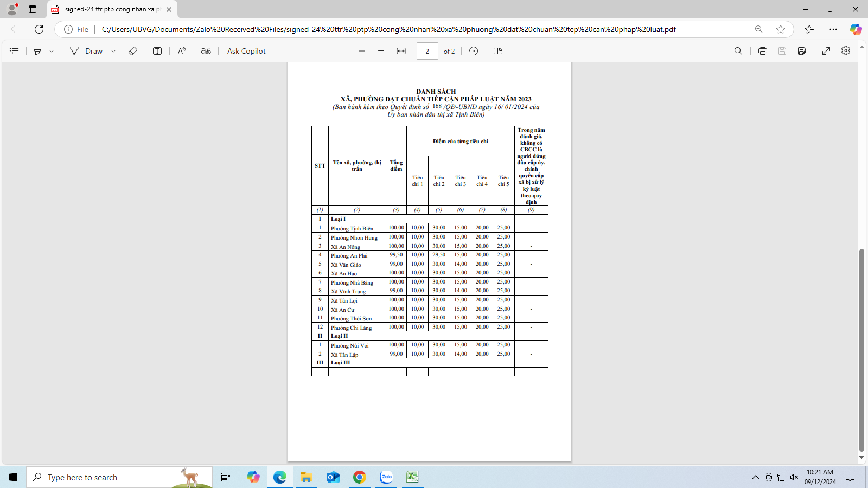The width and height of the screenshot is (868, 488).
Task: View site information icon
Action: (68, 29)
